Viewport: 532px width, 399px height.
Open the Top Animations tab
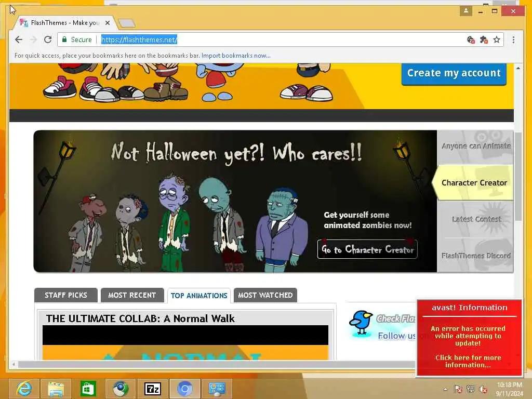coord(199,296)
